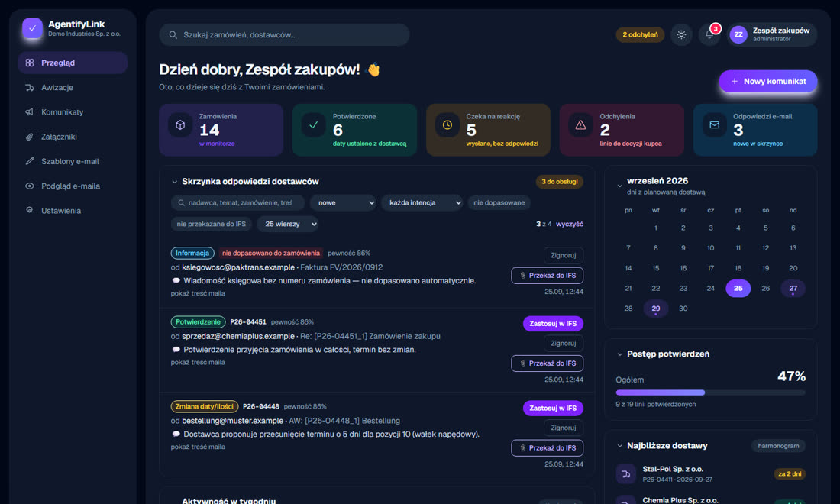Screen dimensions: 840x504
Task: Click the Podgląd e-maila eye icon
Action: 30,186
